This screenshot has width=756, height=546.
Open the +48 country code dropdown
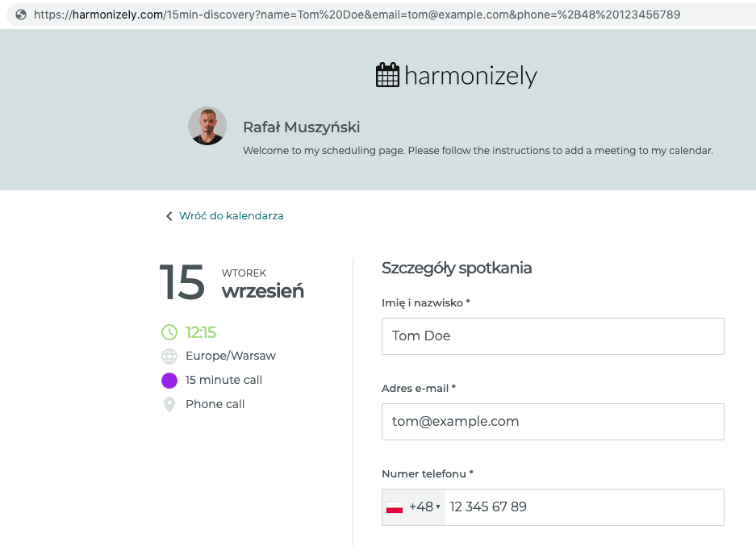(x=424, y=507)
